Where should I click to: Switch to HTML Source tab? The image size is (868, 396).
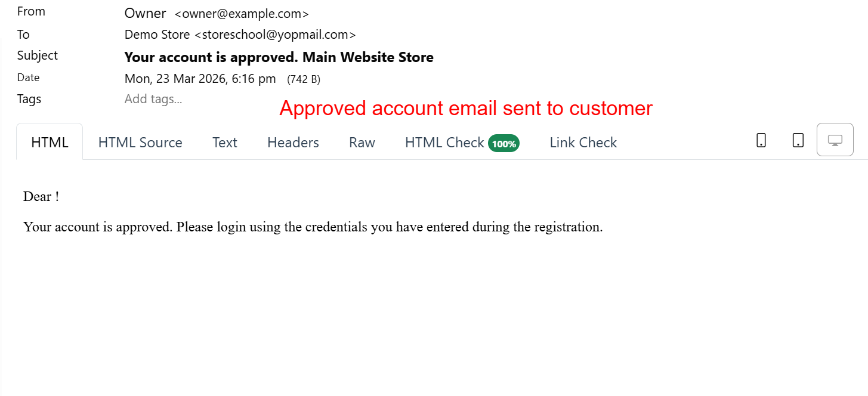click(140, 143)
